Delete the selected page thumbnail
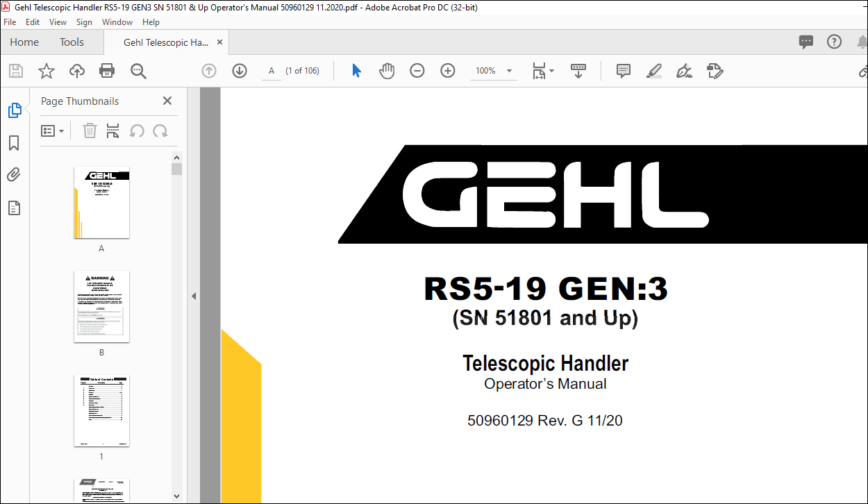The width and height of the screenshot is (868, 504). tap(90, 131)
